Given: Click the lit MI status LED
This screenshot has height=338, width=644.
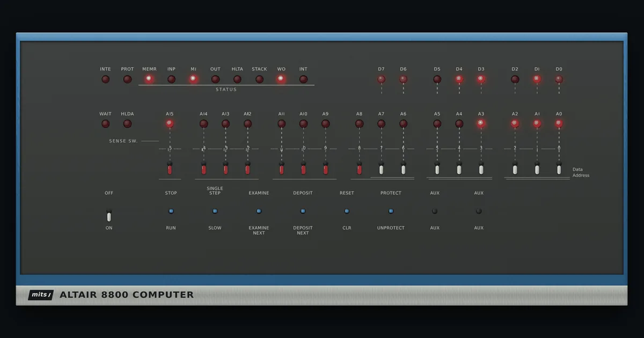Looking at the screenshot, I should point(193,79).
